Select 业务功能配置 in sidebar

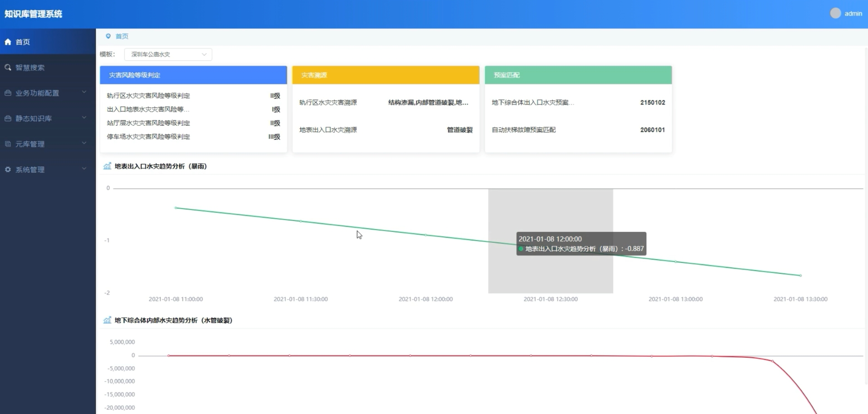(x=48, y=93)
